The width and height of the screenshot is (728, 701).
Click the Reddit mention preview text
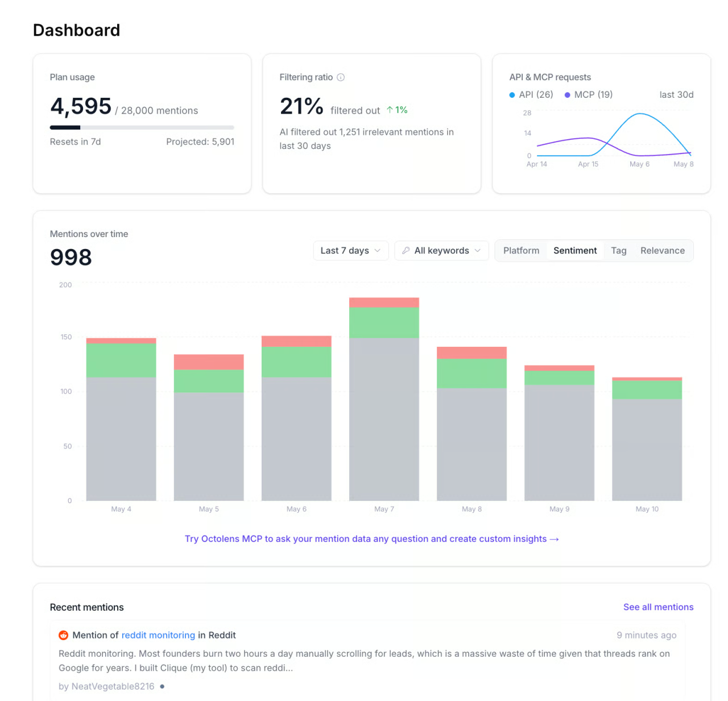364,661
